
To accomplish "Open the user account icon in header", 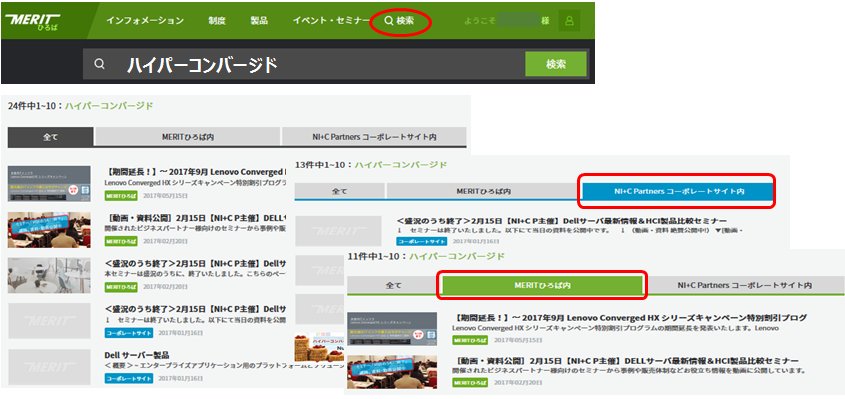I will pyautogui.click(x=570, y=20).
